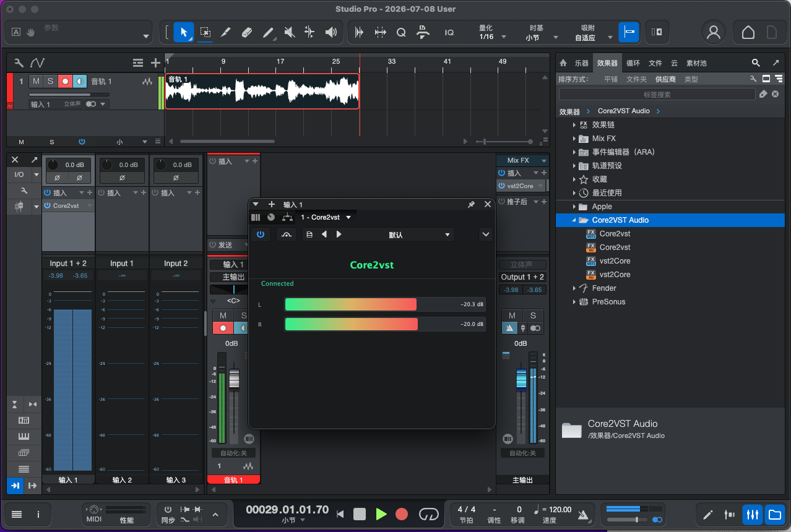Detach the browser panel with arrow icon
Image resolution: width=791 pixels, height=532 pixels.
pos(776,63)
